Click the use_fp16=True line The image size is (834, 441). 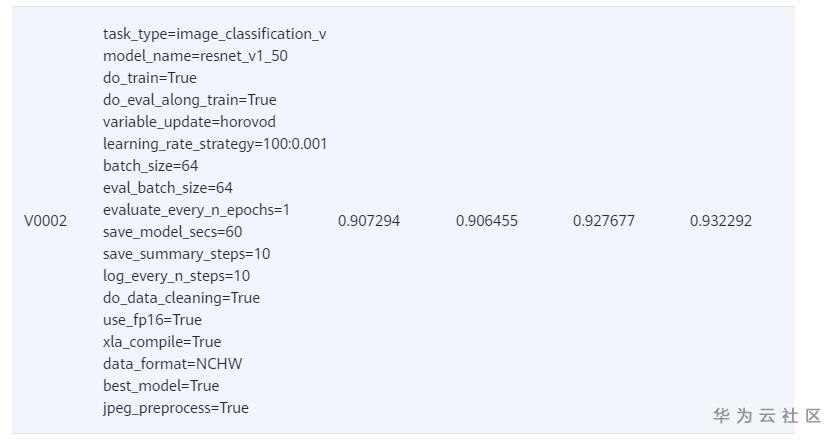[152, 320]
